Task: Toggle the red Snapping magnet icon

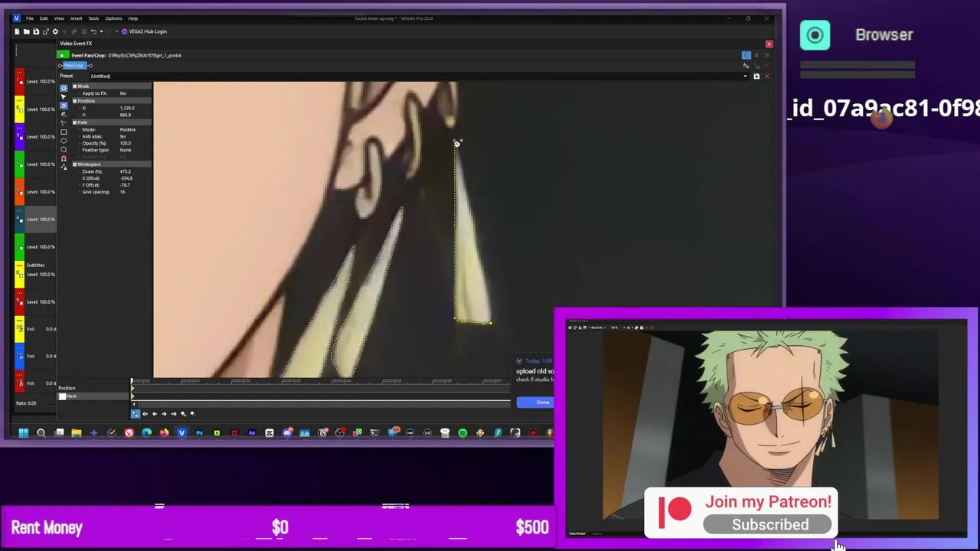Action: pos(64,158)
